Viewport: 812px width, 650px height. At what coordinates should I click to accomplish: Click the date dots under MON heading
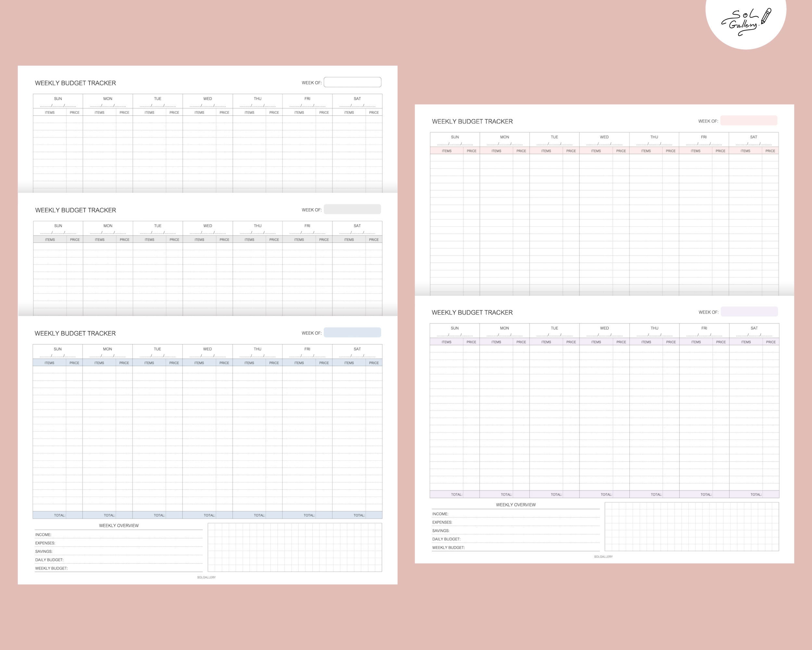(107, 106)
